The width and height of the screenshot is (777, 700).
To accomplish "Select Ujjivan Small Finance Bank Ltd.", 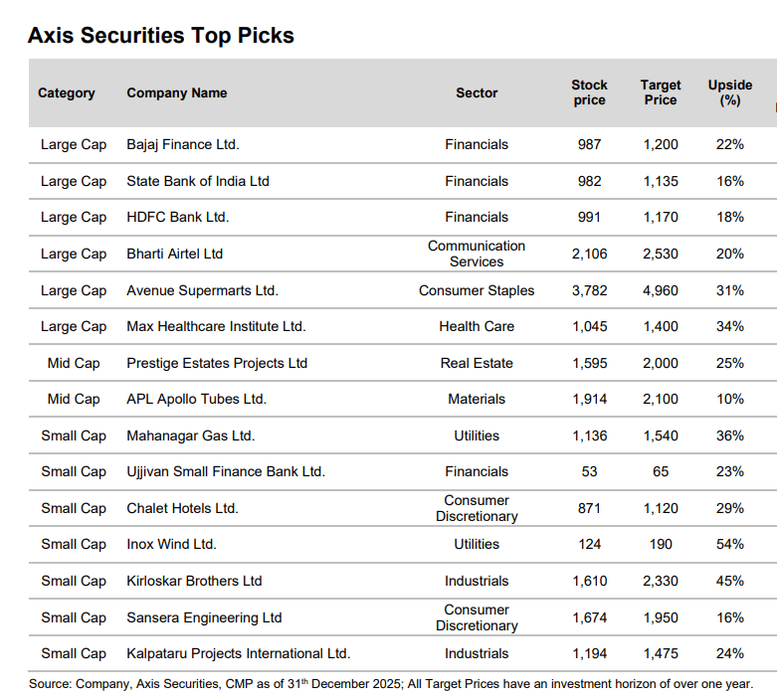I will point(226,472).
